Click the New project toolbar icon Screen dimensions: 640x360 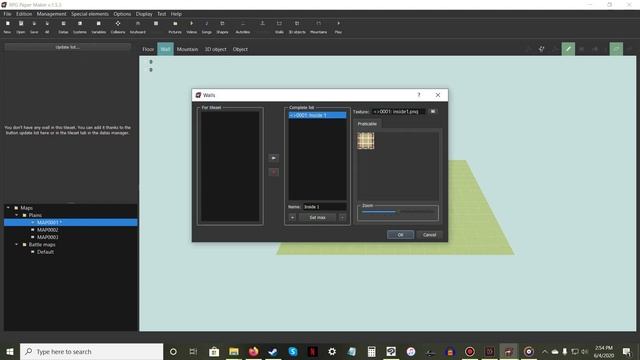pos(7,27)
